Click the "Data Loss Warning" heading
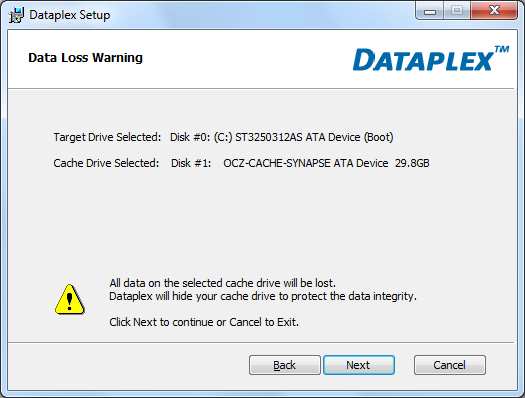This screenshot has width=525, height=398. [x=85, y=58]
